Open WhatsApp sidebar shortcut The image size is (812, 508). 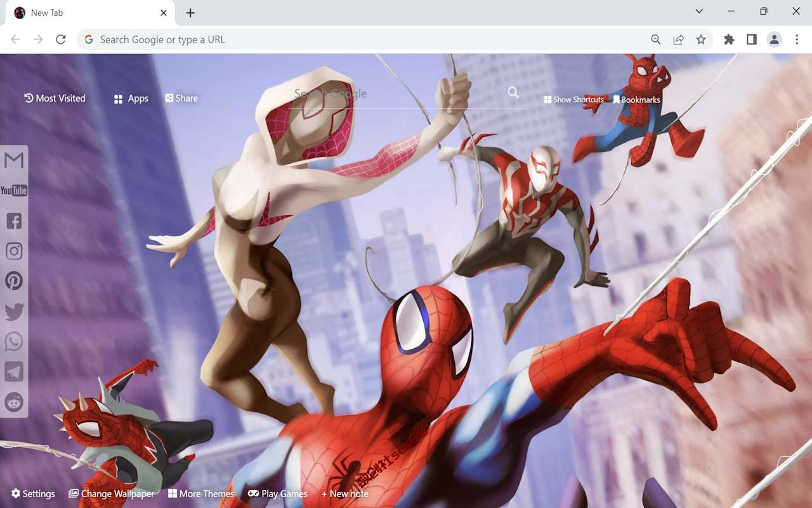pos(14,342)
